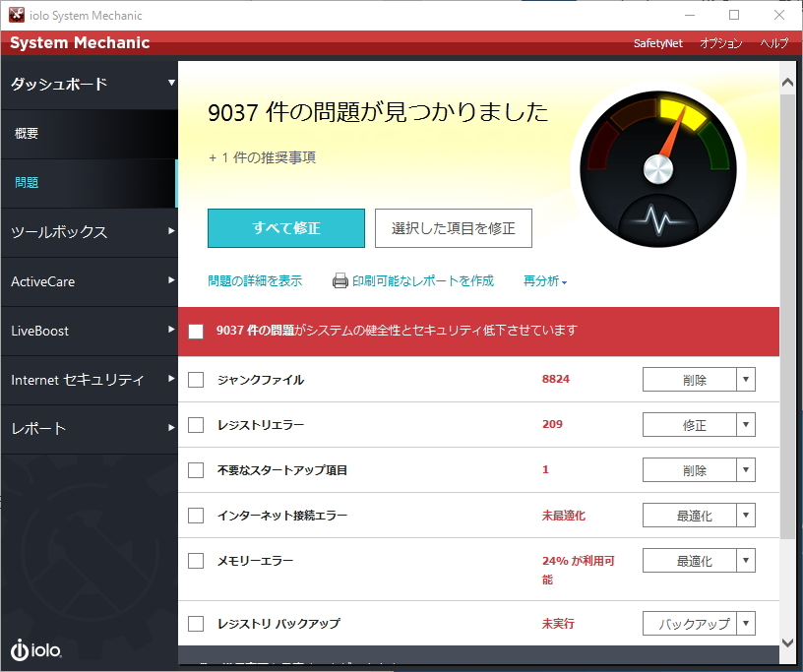Image resolution: width=803 pixels, height=672 pixels.
Task: Open dropdown arrow for メモリーエラー 最適化
Action: tap(746, 561)
